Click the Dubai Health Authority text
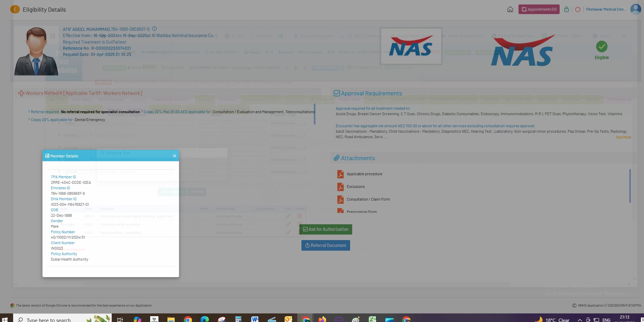The width and height of the screenshot is (644, 322). (x=70, y=259)
